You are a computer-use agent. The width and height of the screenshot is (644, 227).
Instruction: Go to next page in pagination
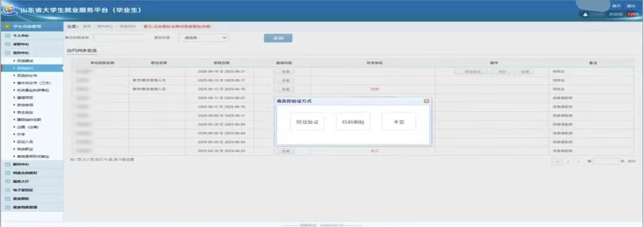[x=578, y=161]
